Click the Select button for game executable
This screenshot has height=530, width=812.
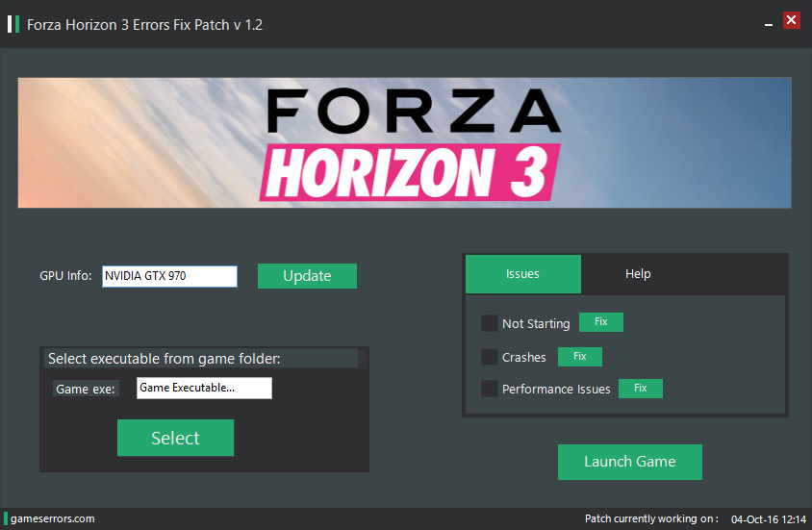175,438
